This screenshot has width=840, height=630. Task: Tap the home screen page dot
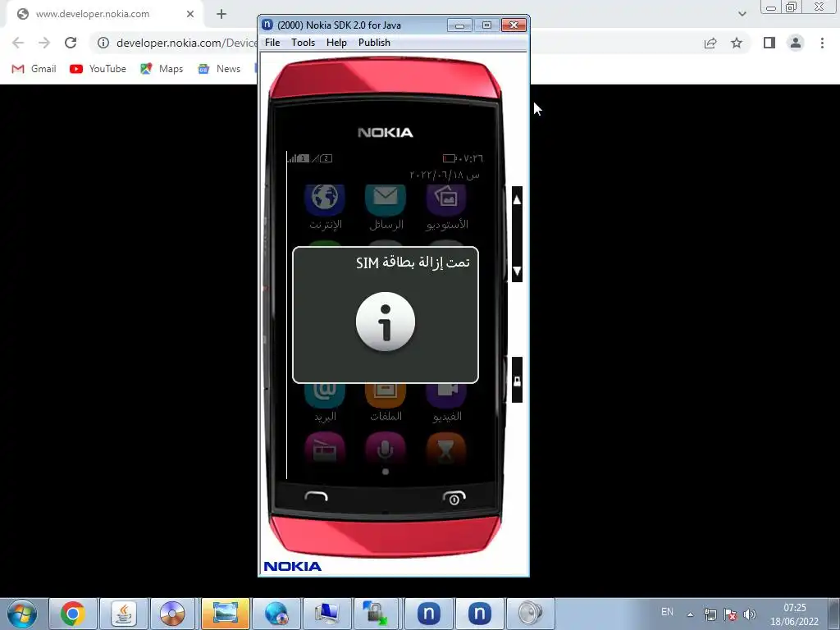pos(386,472)
